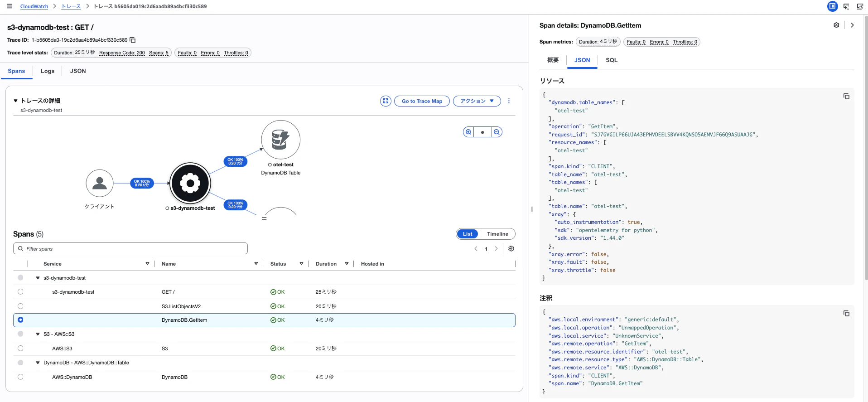This screenshot has width=868, height=402.
Task: Collapse the トレースの詳細 section
Action: click(x=15, y=101)
